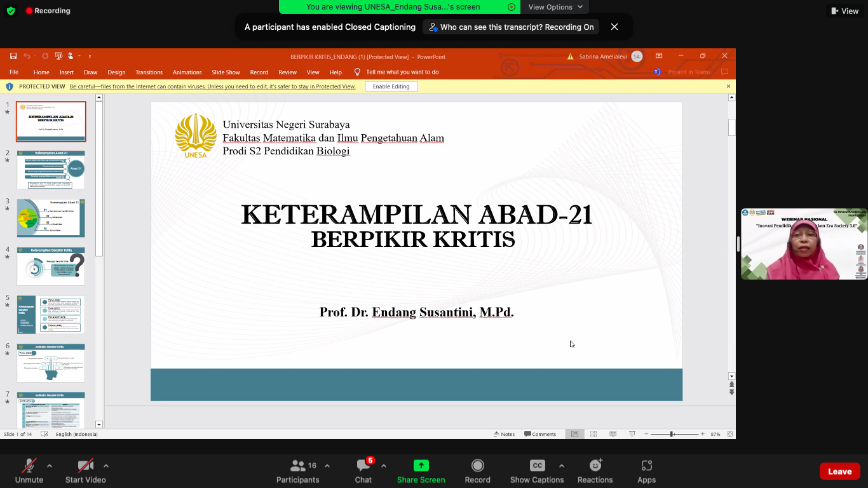Image resolution: width=868 pixels, height=488 pixels.
Task: Open the Zoom Apps panel
Action: (646, 471)
